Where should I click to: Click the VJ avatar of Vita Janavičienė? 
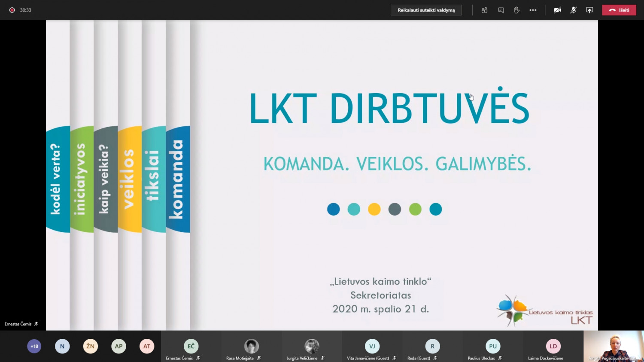click(372, 346)
